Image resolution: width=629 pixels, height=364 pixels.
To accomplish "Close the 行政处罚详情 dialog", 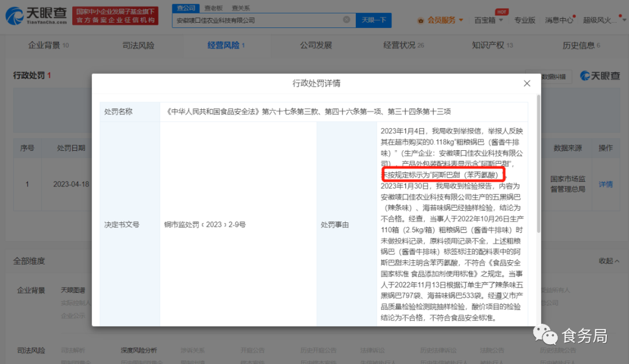I will tap(526, 83).
